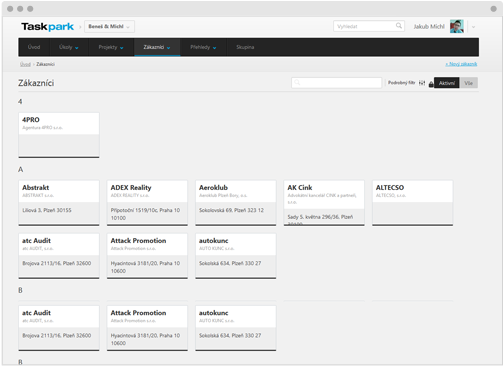Go to the Úvod navigation tab
504x367 pixels.
point(34,47)
